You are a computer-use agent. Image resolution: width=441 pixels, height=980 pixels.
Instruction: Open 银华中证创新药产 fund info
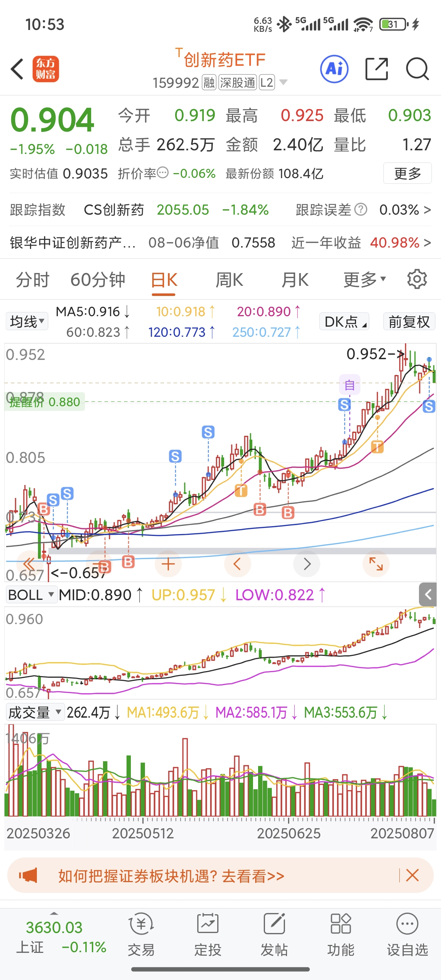point(73,242)
